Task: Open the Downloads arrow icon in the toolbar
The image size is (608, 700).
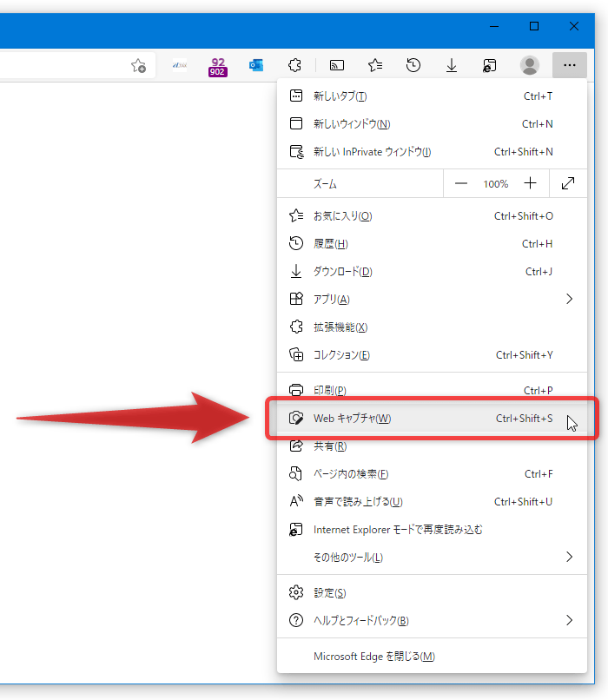Action: tap(452, 65)
